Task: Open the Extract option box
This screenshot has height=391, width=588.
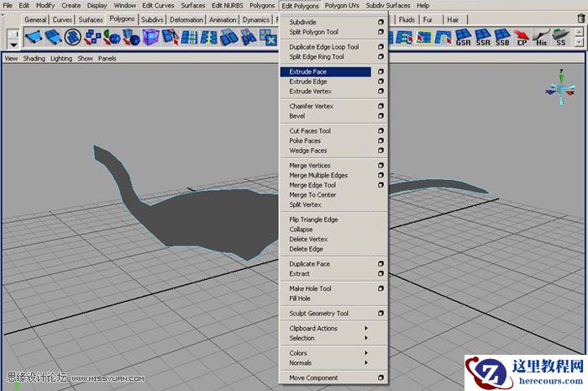Action: 381,273
